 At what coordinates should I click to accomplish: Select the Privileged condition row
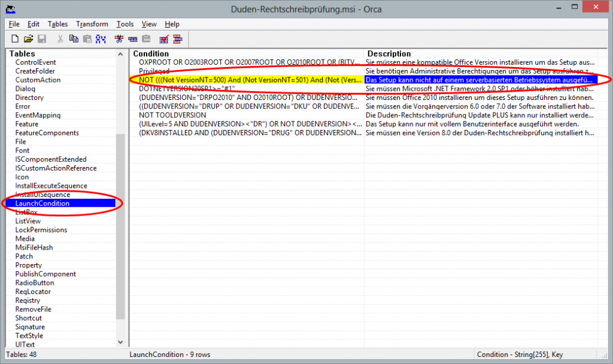tap(154, 71)
